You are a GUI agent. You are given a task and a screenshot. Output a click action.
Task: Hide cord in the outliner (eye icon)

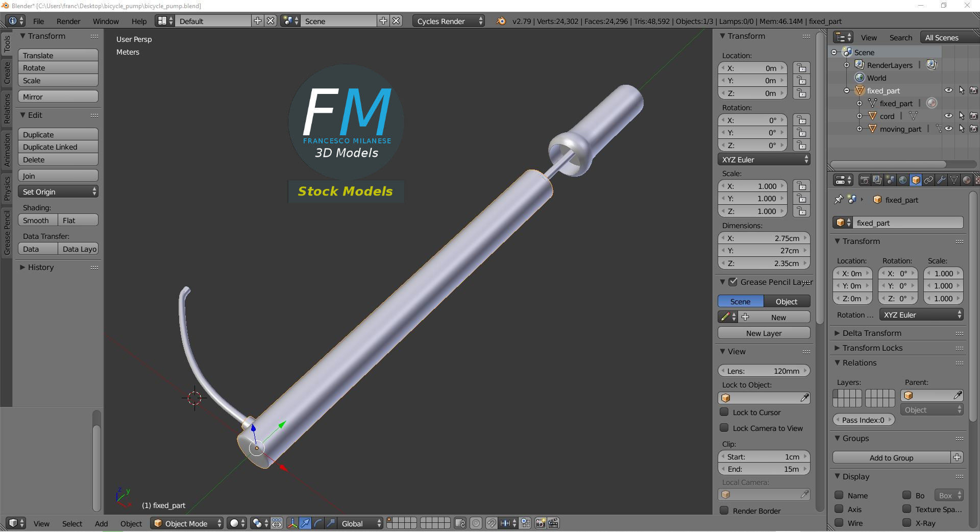[948, 116]
